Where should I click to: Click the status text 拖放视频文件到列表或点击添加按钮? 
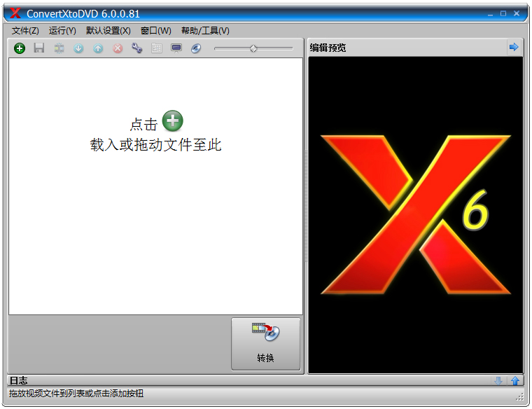click(x=76, y=394)
